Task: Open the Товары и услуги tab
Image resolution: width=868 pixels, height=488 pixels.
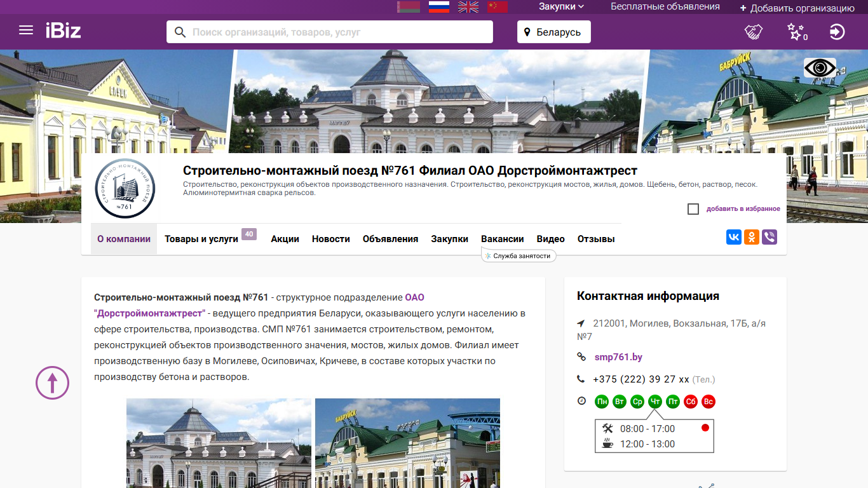Action: (x=201, y=239)
